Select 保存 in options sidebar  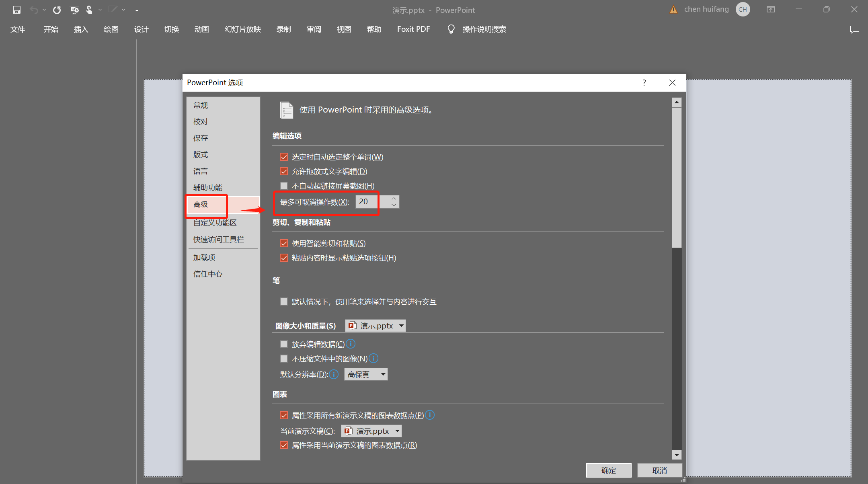click(x=223, y=138)
